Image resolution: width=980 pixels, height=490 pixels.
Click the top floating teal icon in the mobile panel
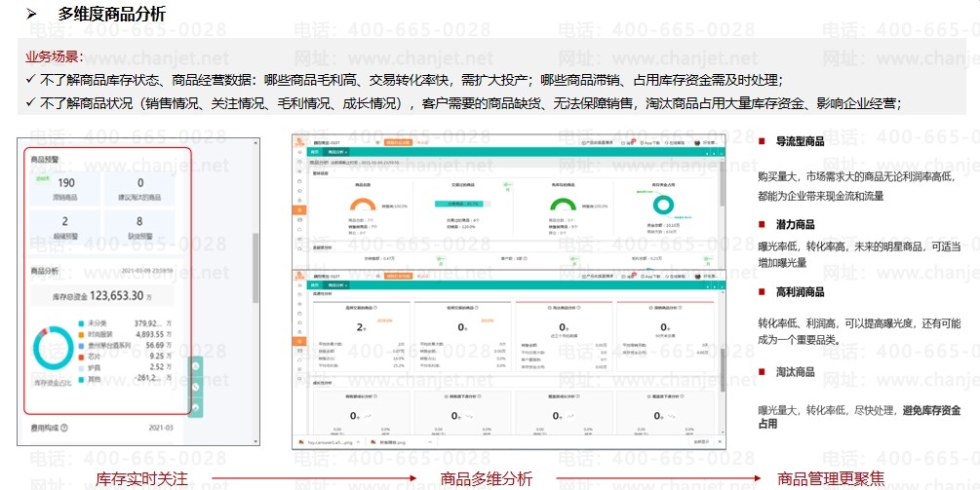[x=196, y=365]
